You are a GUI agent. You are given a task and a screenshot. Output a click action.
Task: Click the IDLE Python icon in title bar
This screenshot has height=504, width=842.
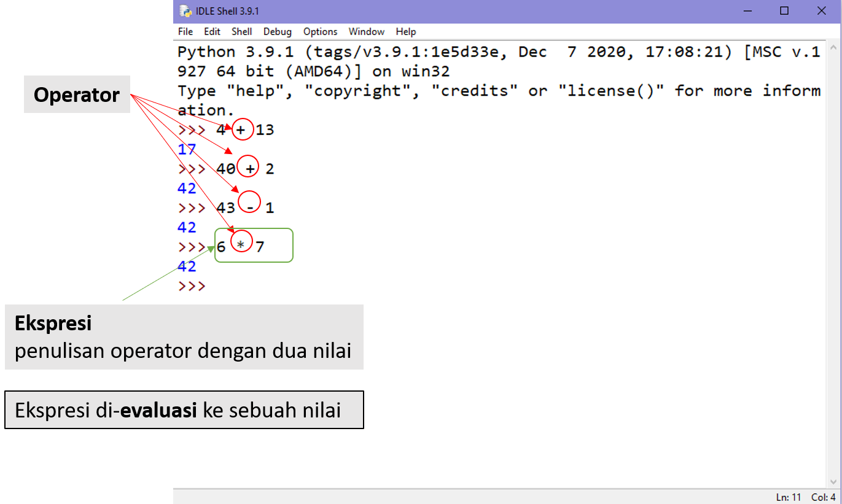point(184,11)
